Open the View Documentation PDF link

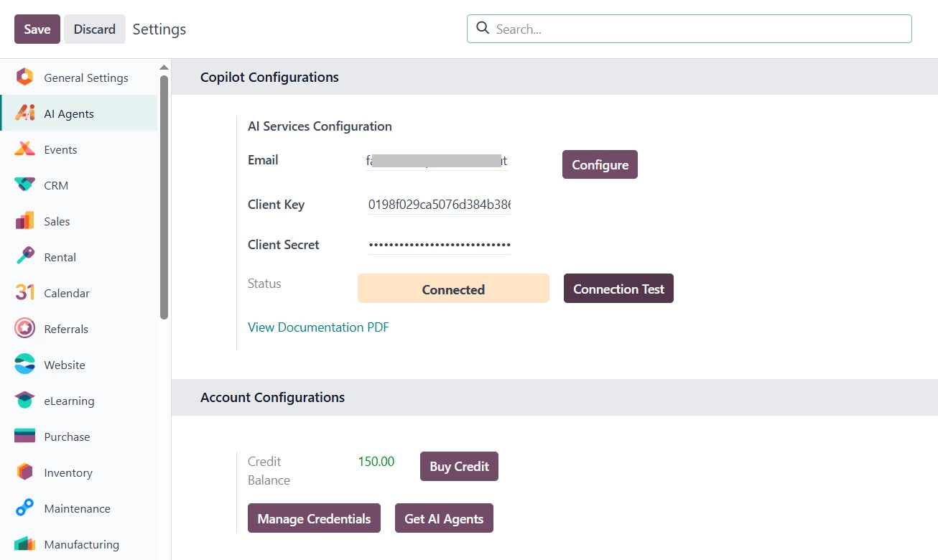point(318,327)
